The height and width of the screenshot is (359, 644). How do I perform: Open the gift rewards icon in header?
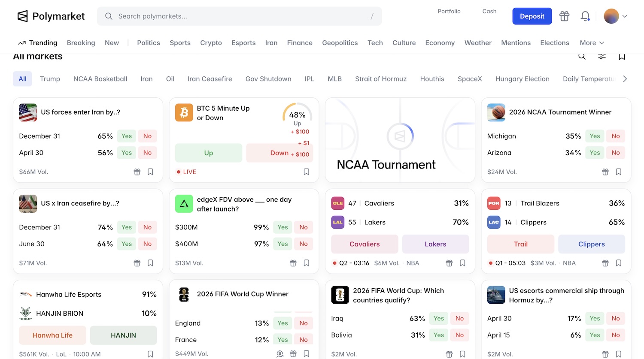click(564, 16)
